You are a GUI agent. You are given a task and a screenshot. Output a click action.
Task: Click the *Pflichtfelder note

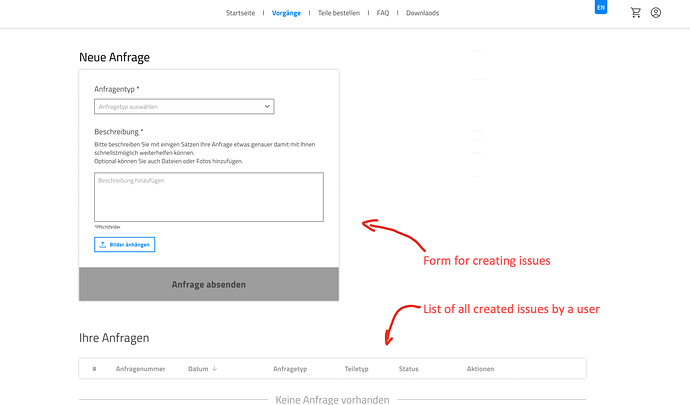pos(107,227)
